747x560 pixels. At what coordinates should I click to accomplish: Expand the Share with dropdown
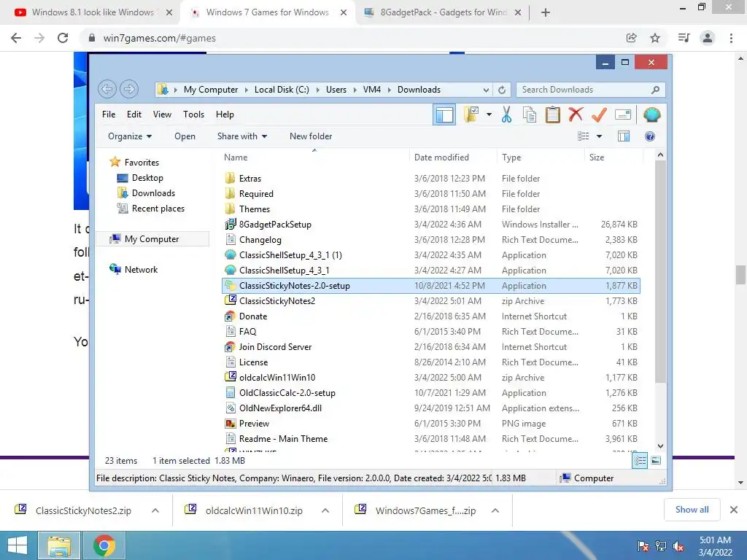(242, 136)
